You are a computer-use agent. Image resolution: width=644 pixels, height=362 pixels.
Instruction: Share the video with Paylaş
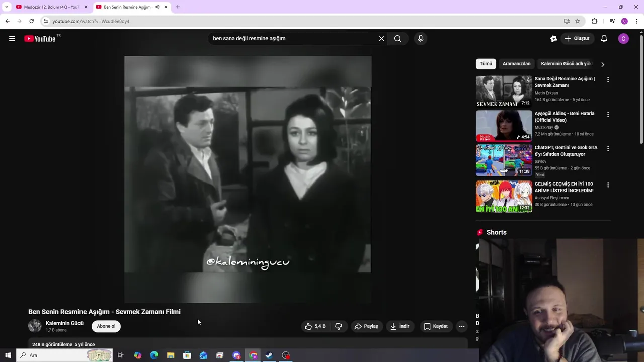click(366, 326)
